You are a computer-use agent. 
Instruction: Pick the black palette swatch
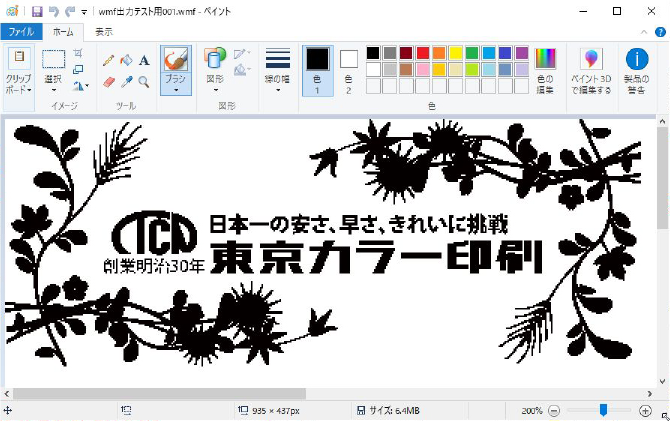[x=373, y=53]
